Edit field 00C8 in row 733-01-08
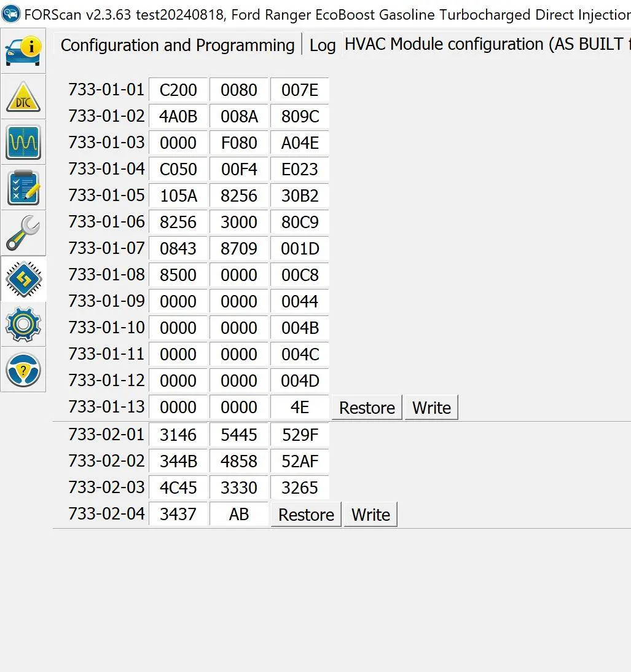Screen dimensions: 631x672 [300, 275]
